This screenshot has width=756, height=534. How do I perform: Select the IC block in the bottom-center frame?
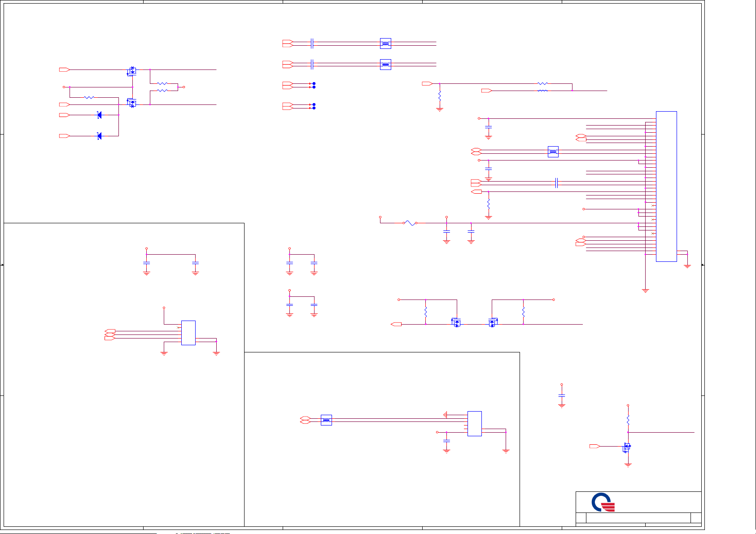475,424
